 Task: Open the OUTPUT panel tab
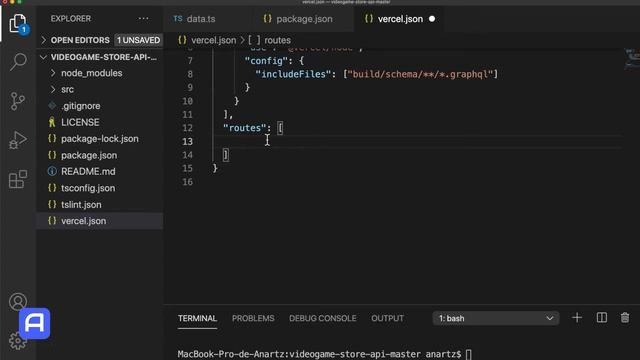387,318
